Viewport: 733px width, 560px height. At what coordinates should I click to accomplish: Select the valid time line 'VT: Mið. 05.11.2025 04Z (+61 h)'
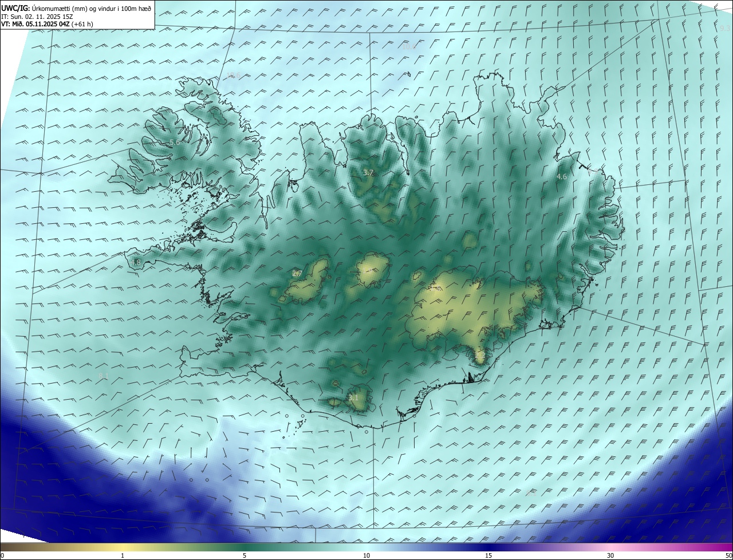[x=47, y=24]
